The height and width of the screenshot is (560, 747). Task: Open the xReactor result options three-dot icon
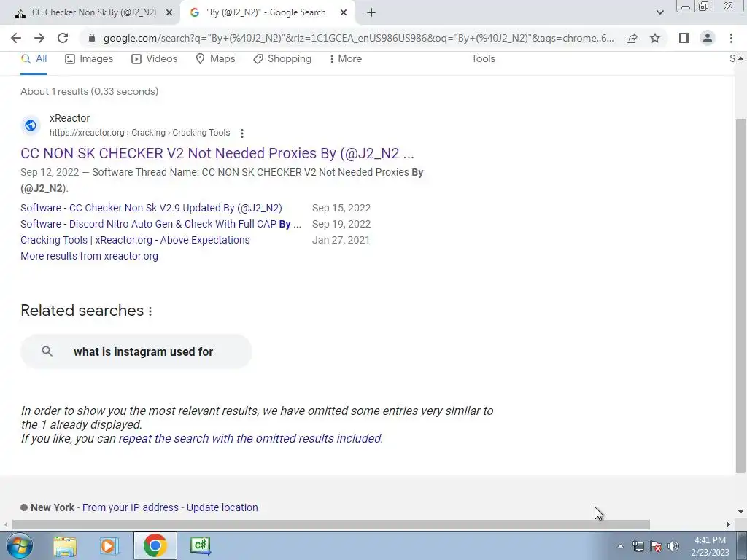click(242, 133)
